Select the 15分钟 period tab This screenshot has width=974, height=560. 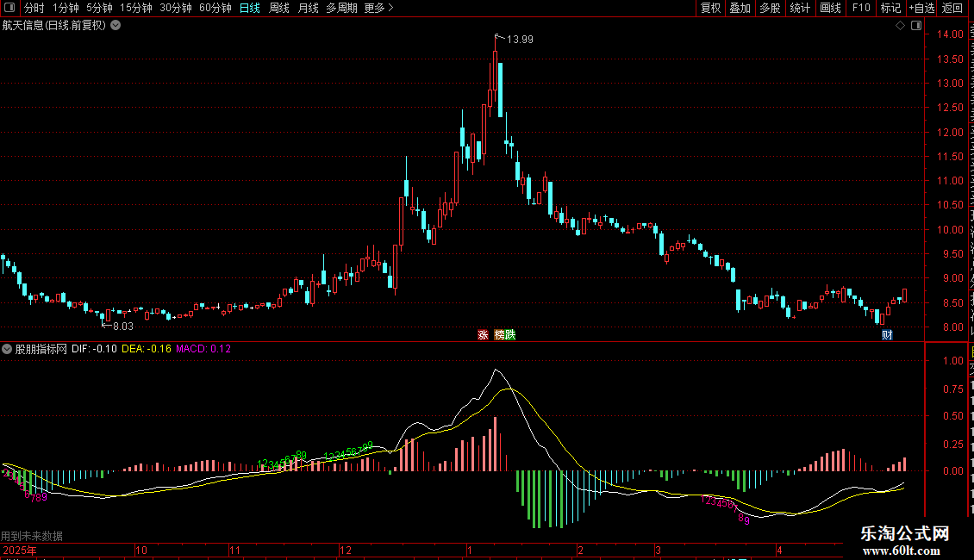135,8
